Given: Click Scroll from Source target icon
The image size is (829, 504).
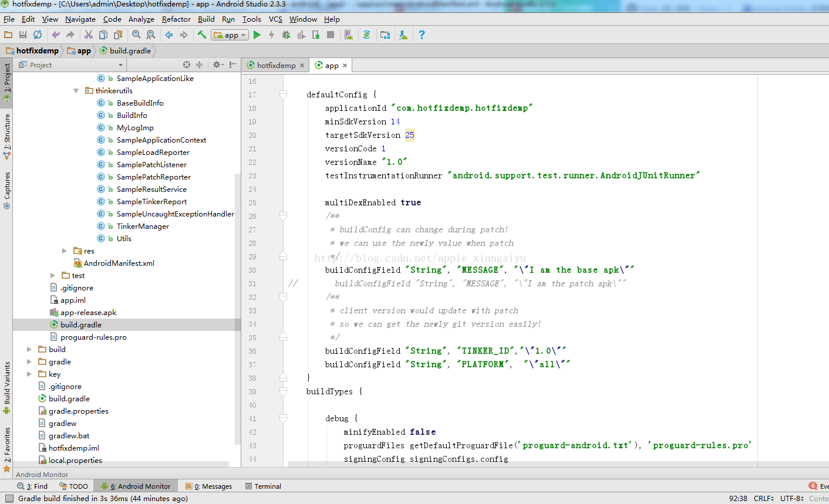Looking at the screenshot, I should click(x=187, y=65).
